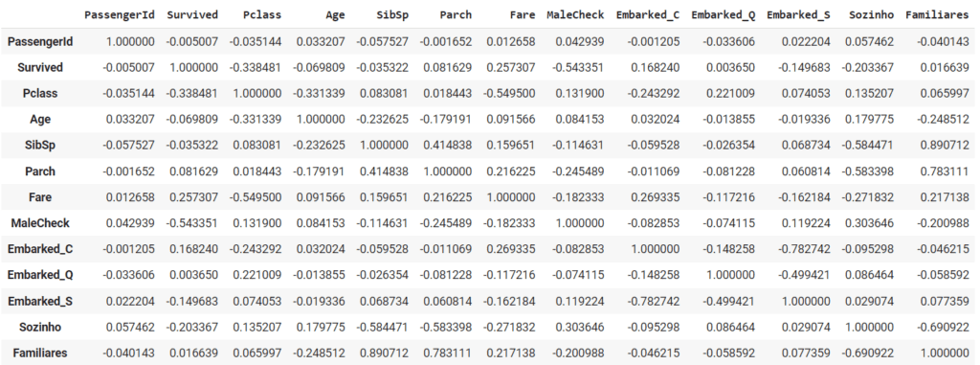Select -0.584471 in the SibSp row

868,146
